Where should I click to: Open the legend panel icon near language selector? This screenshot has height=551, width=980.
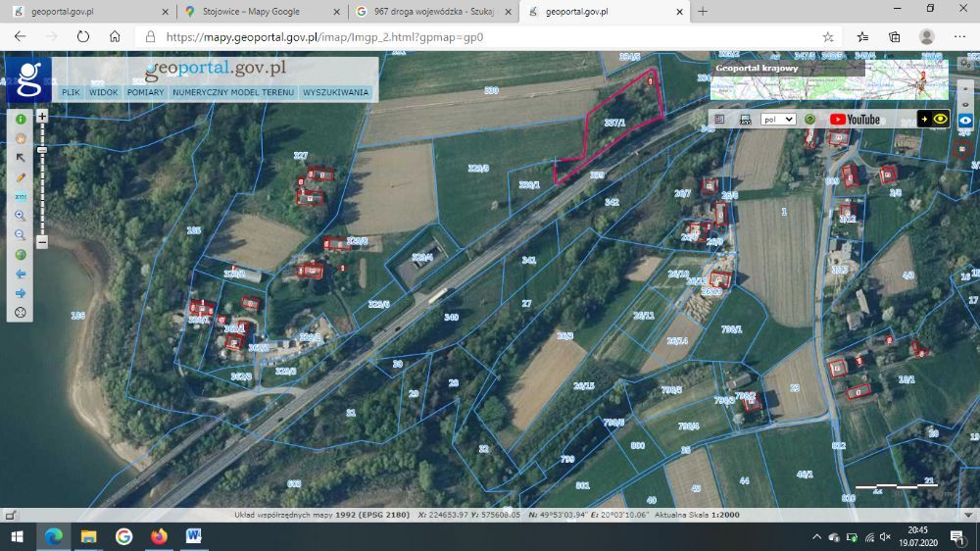tap(719, 119)
